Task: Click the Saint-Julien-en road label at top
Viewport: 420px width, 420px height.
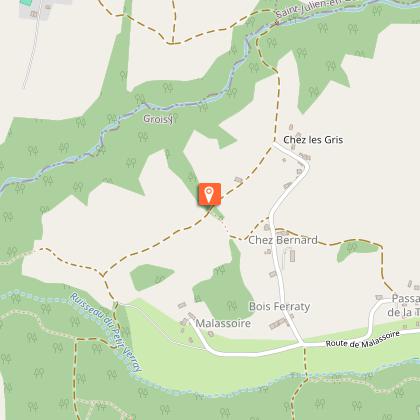Action: (x=310, y=9)
